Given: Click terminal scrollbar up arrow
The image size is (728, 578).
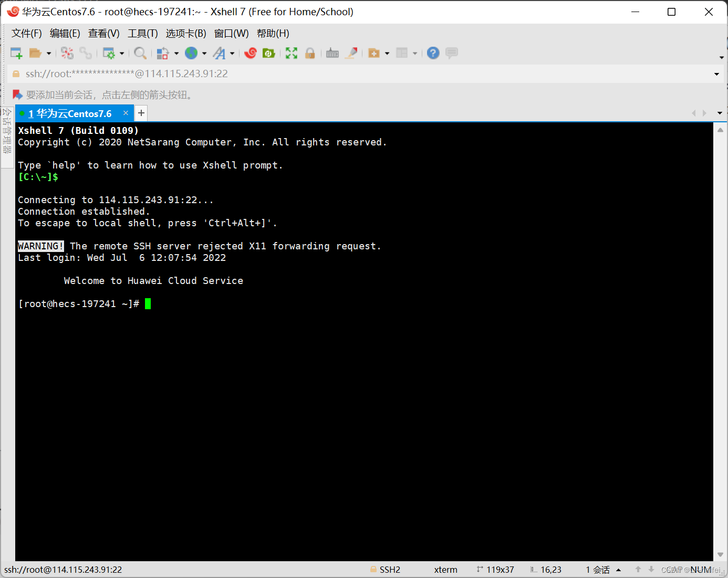Looking at the screenshot, I should [720, 129].
